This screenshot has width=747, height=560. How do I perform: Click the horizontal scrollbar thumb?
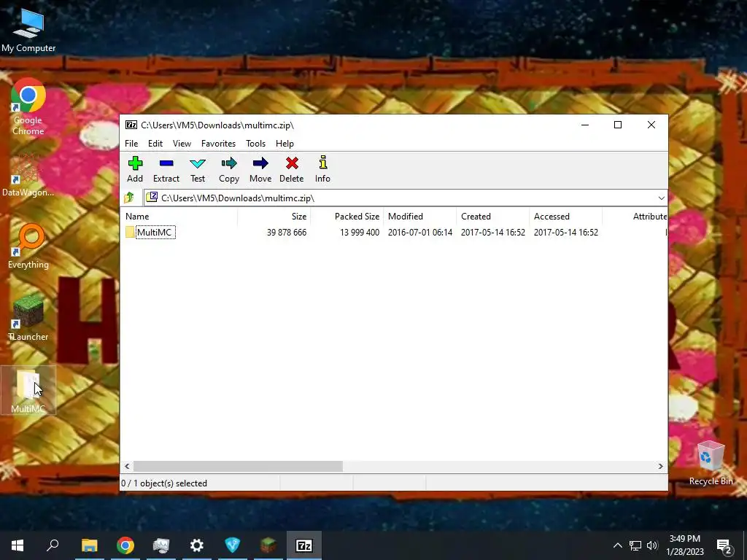(x=238, y=466)
